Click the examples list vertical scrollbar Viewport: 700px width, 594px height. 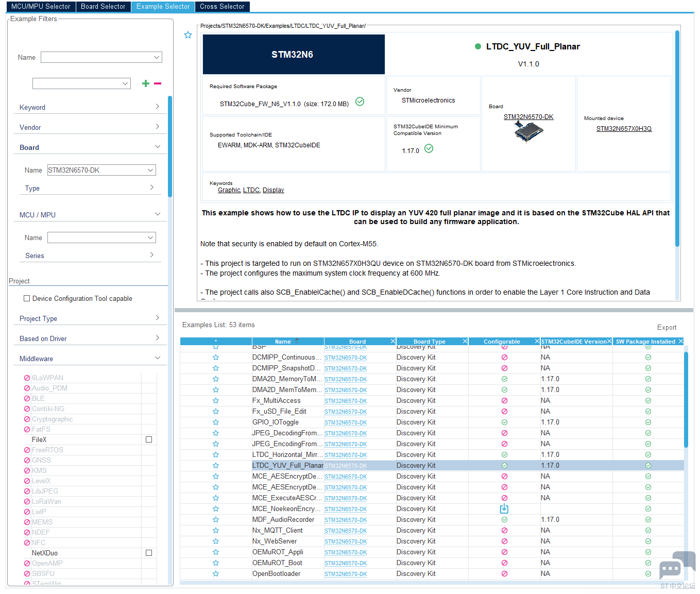tap(686, 400)
